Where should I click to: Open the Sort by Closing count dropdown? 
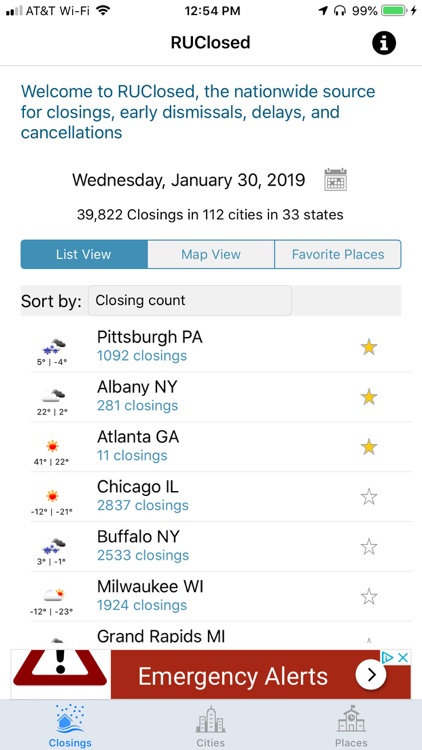click(x=190, y=300)
